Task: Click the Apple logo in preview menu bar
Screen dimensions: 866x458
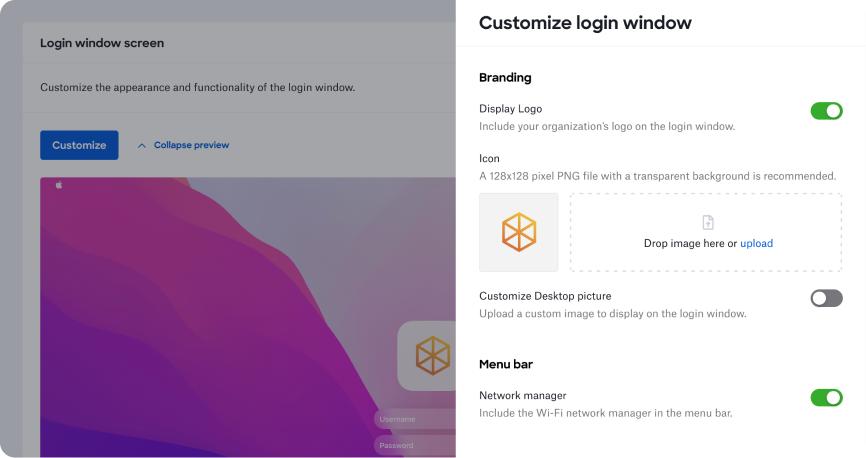Action: coord(59,185)
